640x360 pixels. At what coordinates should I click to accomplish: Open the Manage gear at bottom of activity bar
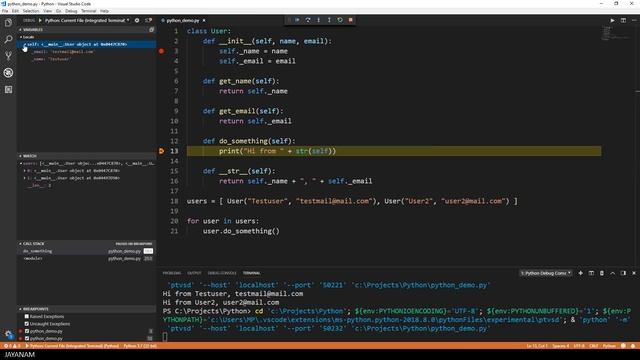[8, 334]
